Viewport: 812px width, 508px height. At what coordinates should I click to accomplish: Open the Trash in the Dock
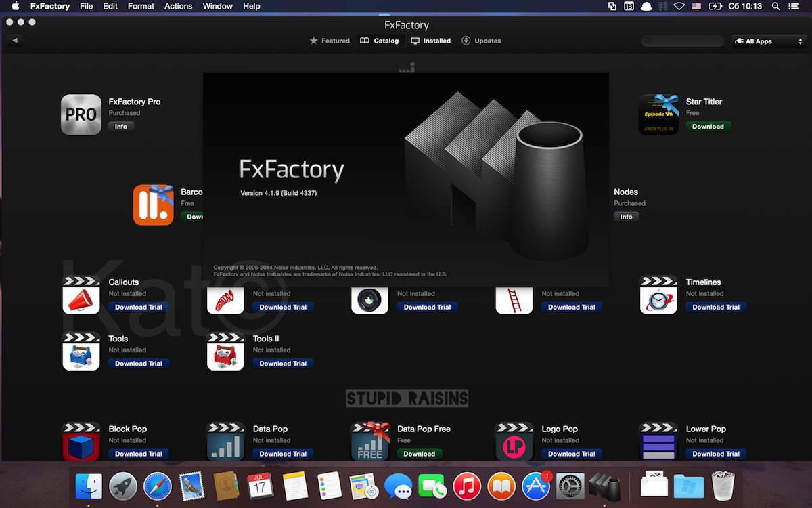(x=723, y=486)
